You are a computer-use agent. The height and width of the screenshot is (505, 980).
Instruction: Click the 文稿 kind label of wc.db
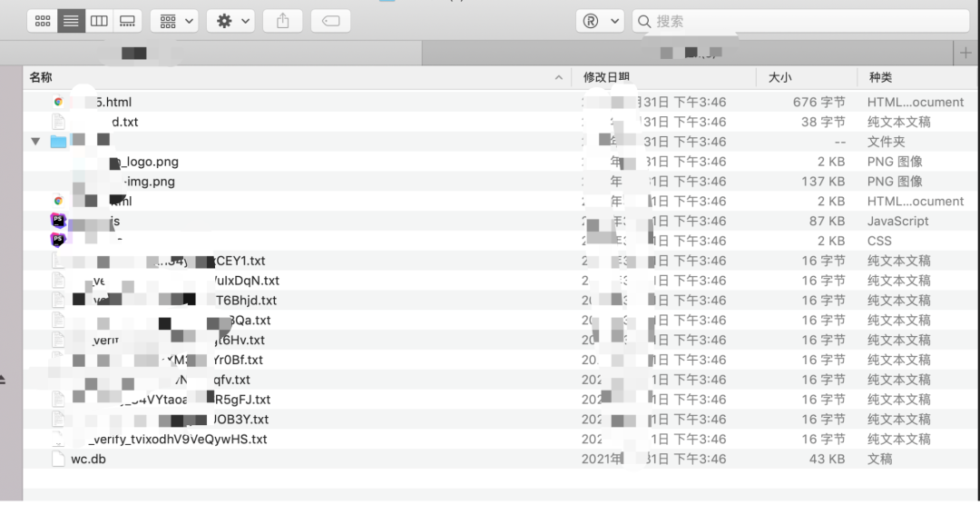pyautogui.click(x=879, y=460)
